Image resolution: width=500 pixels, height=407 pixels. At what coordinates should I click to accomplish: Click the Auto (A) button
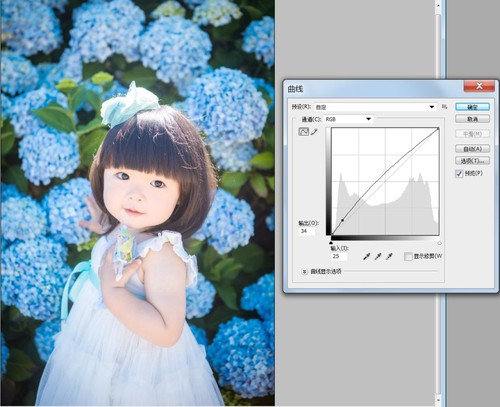(x=472, y=149)
